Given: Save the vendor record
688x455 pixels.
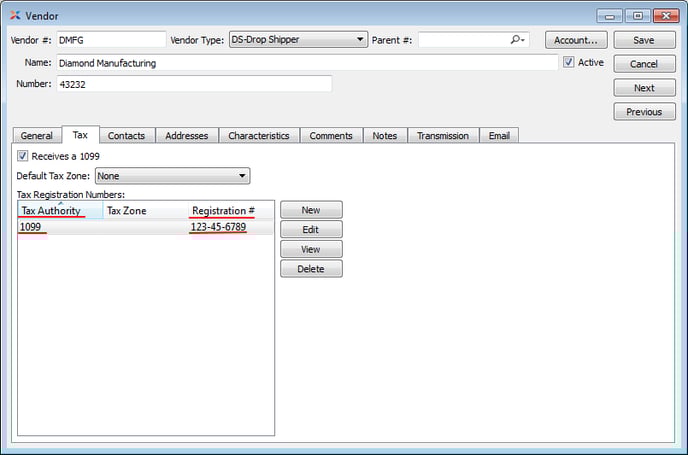Looking at the screenshot, I should point(644,40).
